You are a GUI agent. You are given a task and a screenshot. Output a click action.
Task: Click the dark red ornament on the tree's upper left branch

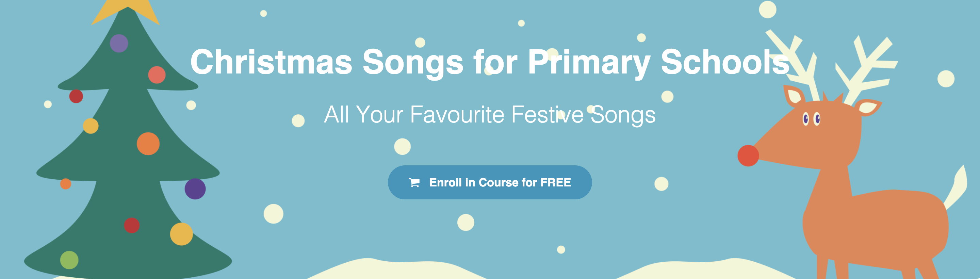click(x=76, y=96)
